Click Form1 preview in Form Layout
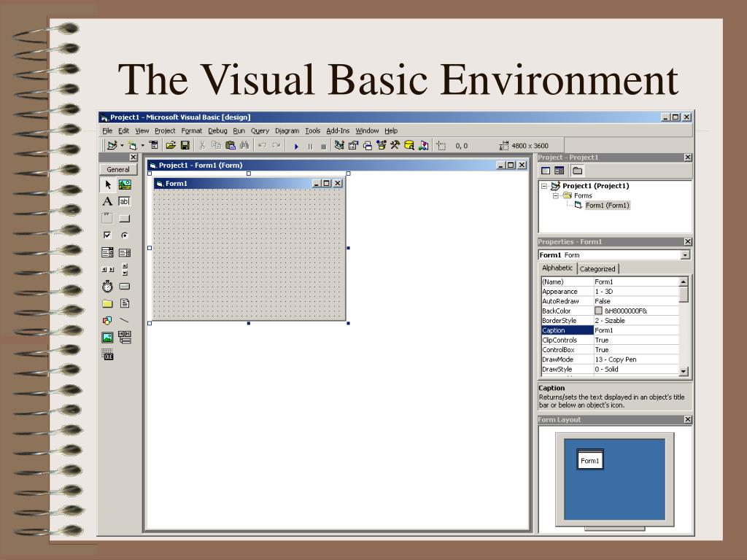Screen dimensions: 747x560 (x=589, y=460)
